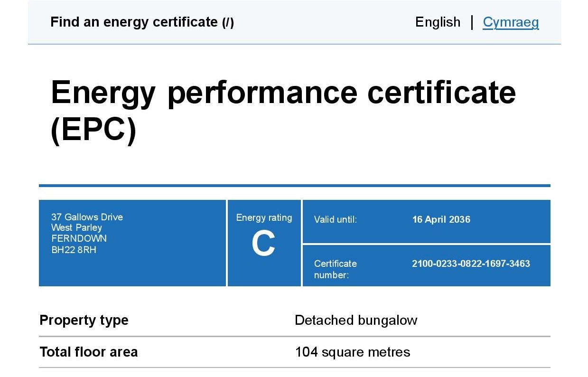Select the Total floor area label
This screenshot has width=588, height=377.
coord(89,352)
